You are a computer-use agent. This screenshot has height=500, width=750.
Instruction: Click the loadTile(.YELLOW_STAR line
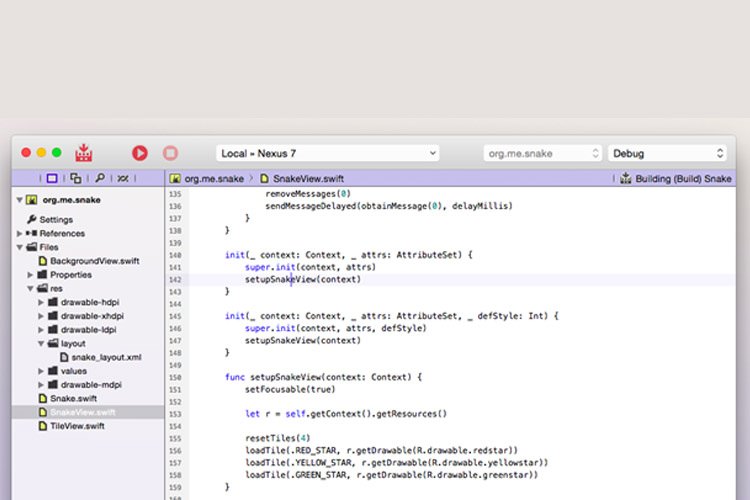tap(397, 463)
